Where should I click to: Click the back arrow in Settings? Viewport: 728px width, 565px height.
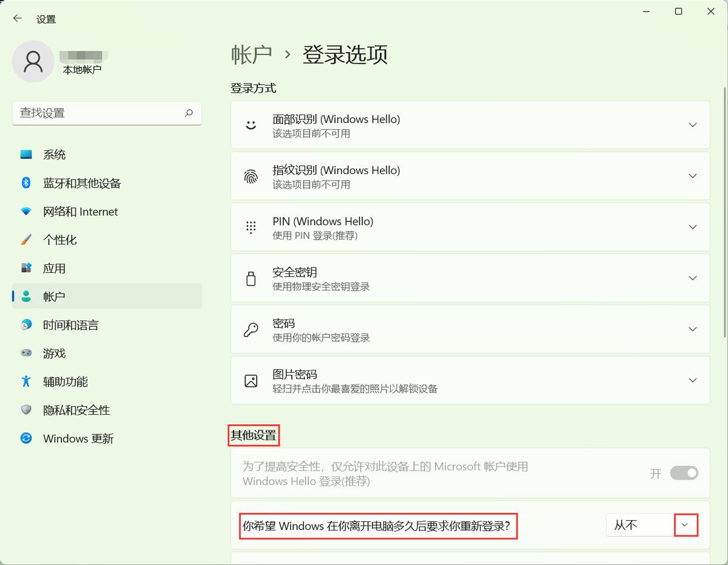(16, 18)
